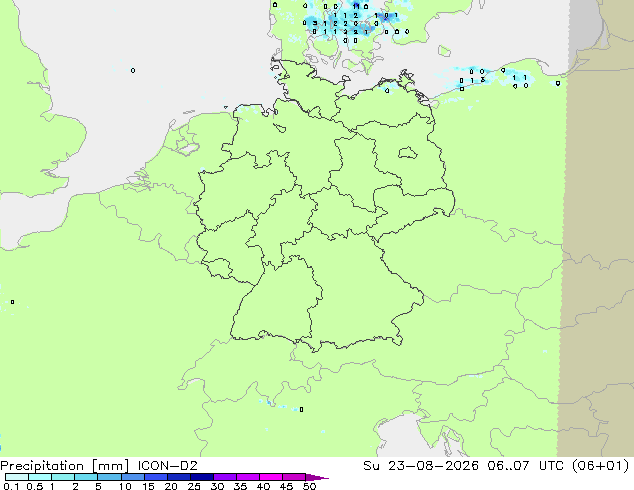634x490 pixels.
Task: Click legend tick label "0.1"
Action: [11, 486]
